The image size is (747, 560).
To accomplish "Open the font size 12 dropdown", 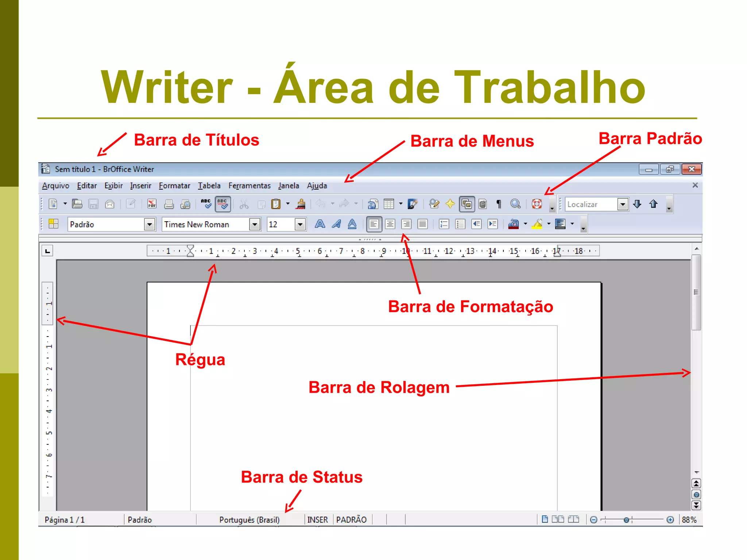I will 300,224.
